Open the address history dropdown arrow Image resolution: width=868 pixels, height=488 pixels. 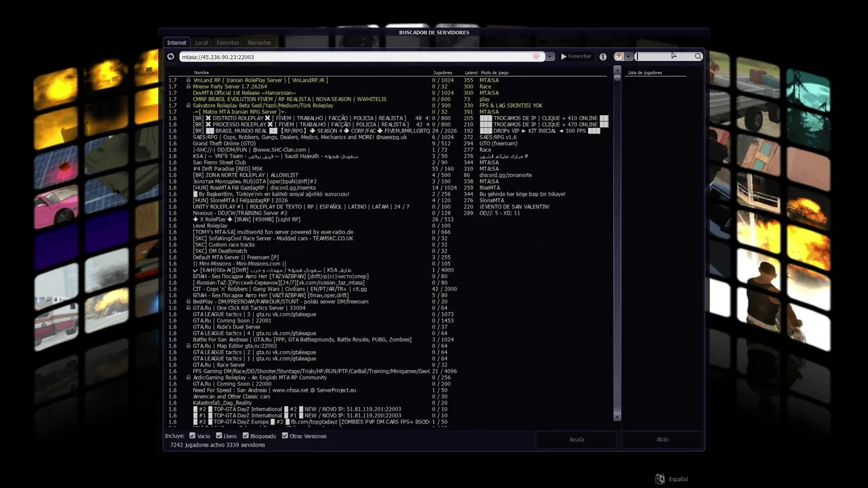[550, 57]
